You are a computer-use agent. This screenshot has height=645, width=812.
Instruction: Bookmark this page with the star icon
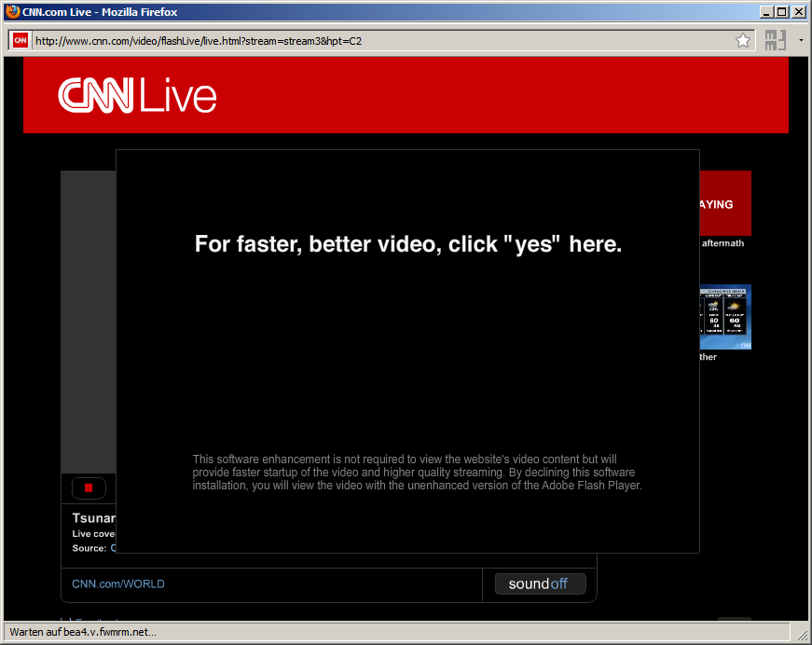click(742, 40)
